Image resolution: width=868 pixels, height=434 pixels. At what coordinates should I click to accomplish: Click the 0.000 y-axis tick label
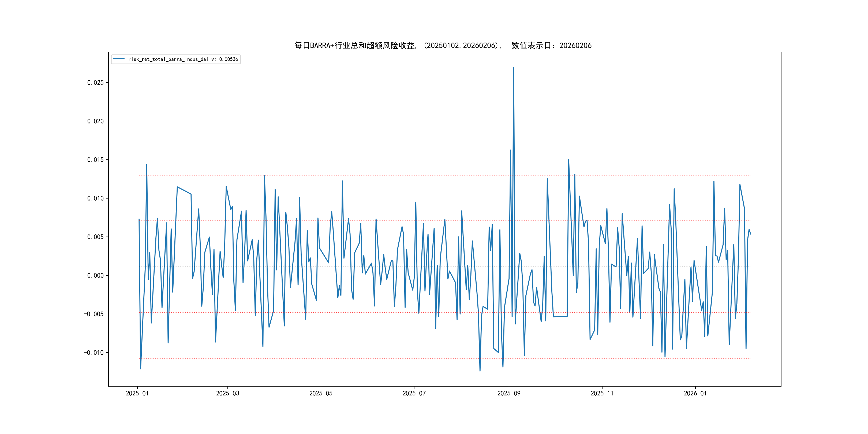tap(95, 275)
